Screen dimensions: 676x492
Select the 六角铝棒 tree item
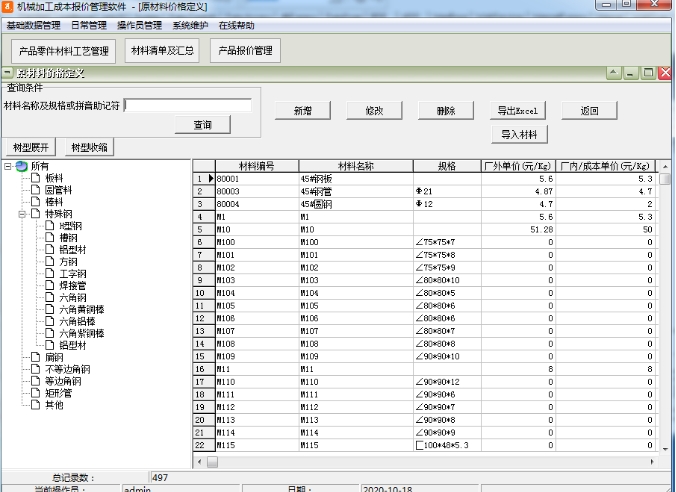coord(77,322)
